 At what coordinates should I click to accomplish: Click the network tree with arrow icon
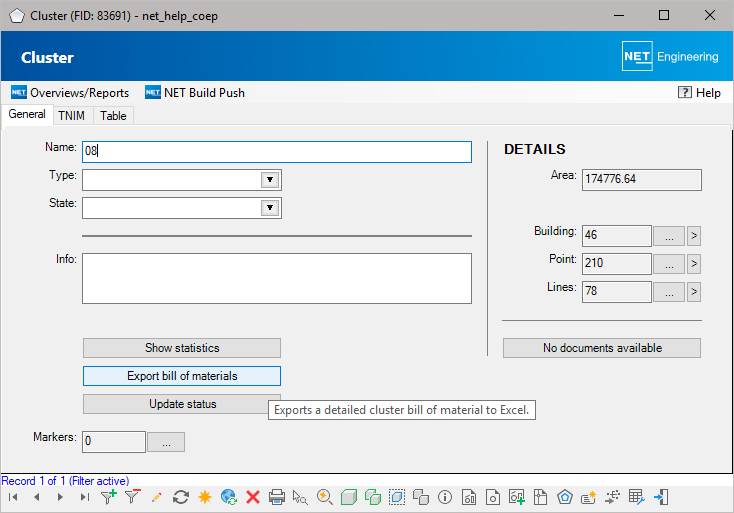[x=612, y=497]
